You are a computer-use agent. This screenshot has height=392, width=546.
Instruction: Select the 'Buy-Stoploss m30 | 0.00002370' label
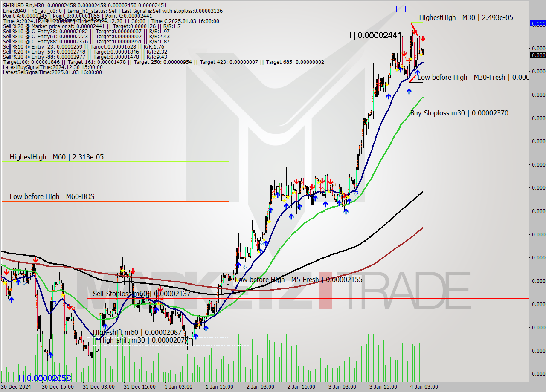click(459, 113)
